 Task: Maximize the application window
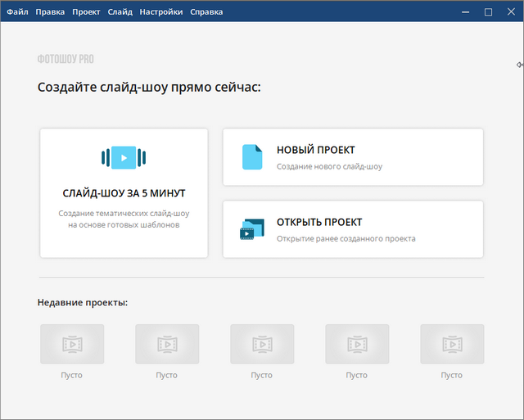489,11
